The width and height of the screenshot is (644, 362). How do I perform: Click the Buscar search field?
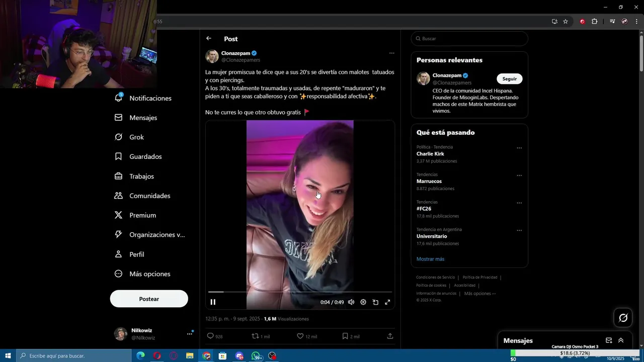click(x=469, y=38)
